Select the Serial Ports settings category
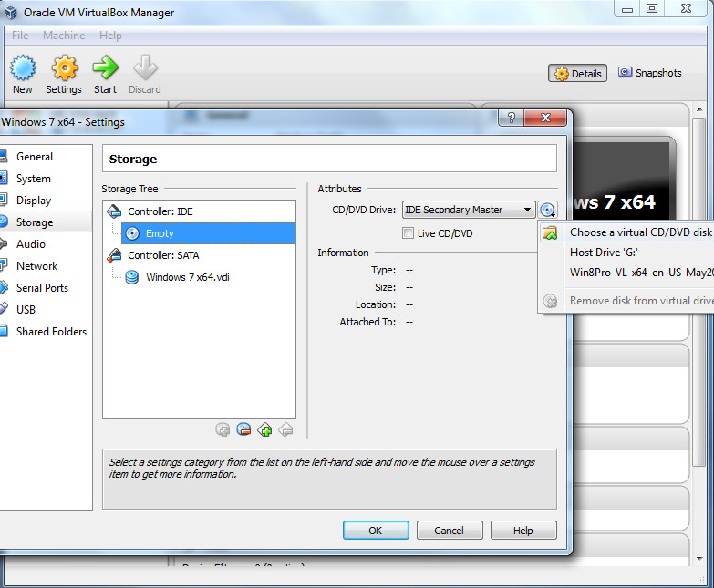 [45, 288]
